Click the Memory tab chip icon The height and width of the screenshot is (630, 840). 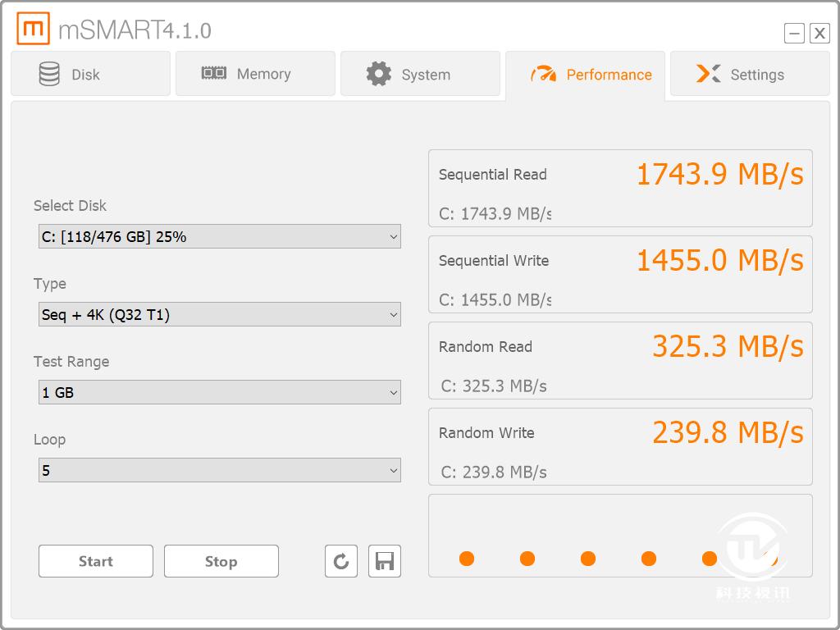214,74
